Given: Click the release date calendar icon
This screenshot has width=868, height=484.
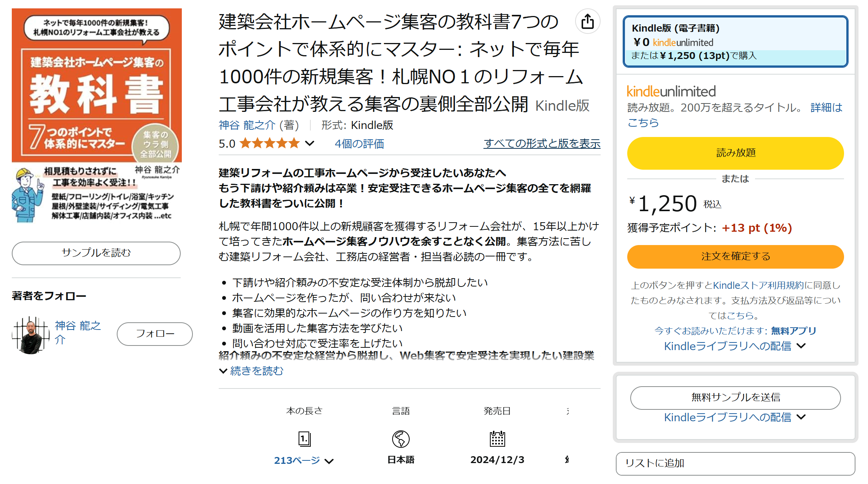Looking at the screenshot, I should point(497,439).
